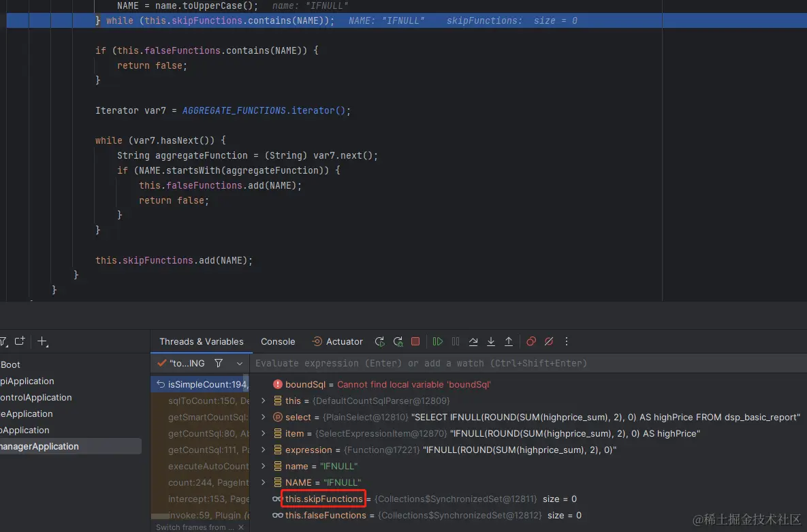Click the plus icon in Services toolbar
The height and width of the screenshot is (532, 807).
pos(43,341)
